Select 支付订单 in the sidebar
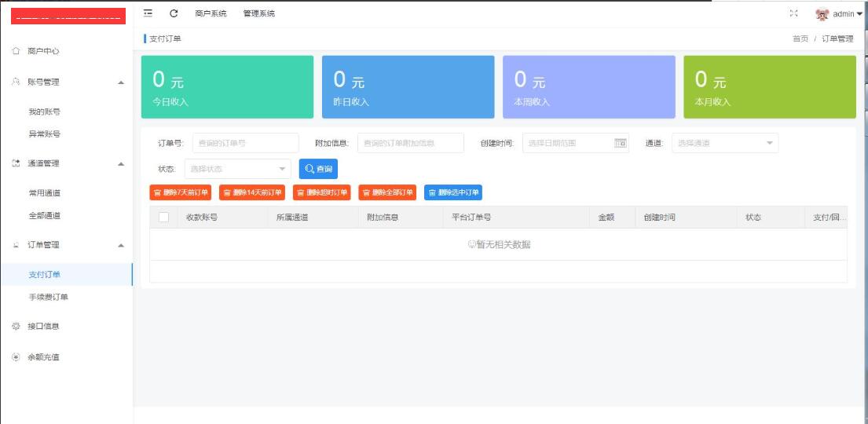 (67, 275)
